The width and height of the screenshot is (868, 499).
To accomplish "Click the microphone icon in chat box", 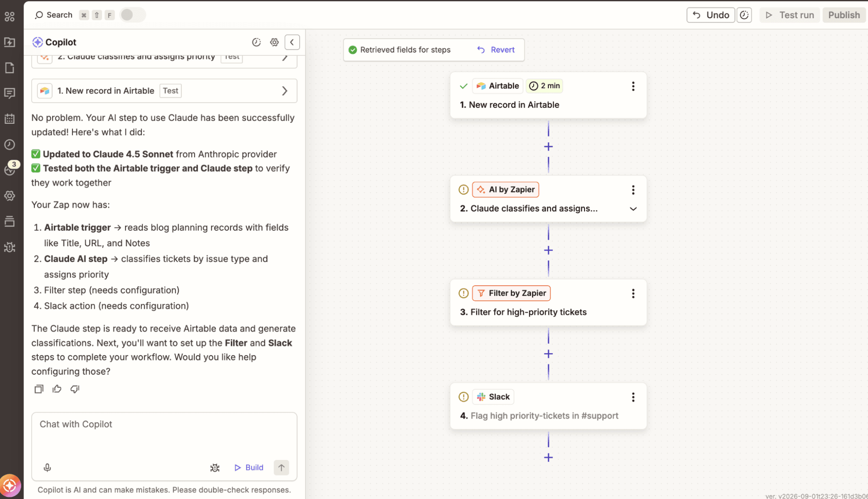I will coord(47,468).
